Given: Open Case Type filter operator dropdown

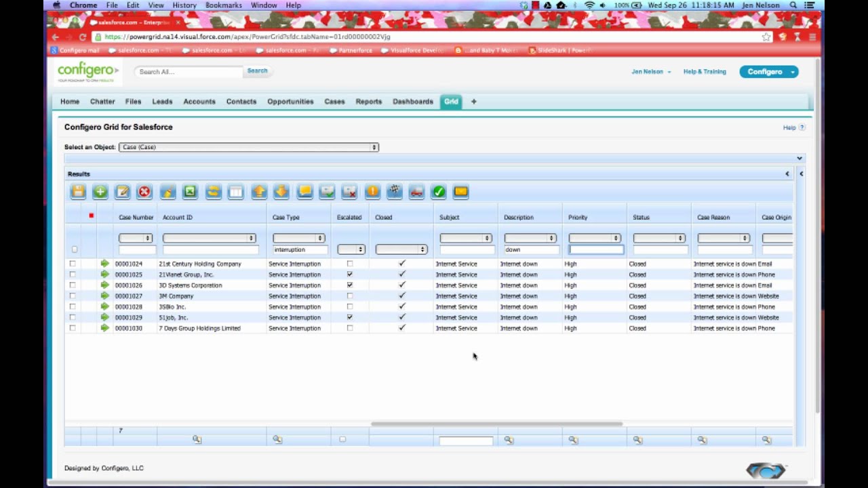Looking at the screenshot, I should click(x=299, y=238).
